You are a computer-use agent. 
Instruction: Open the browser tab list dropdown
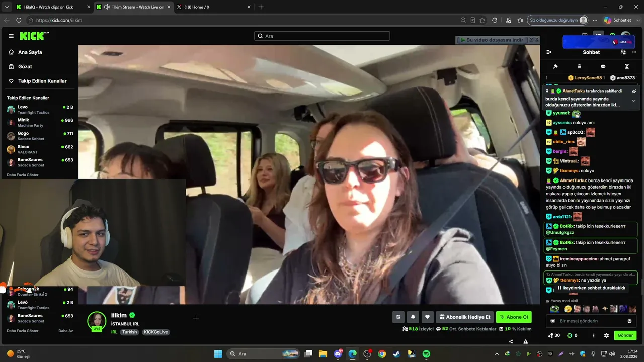[7, 7]
